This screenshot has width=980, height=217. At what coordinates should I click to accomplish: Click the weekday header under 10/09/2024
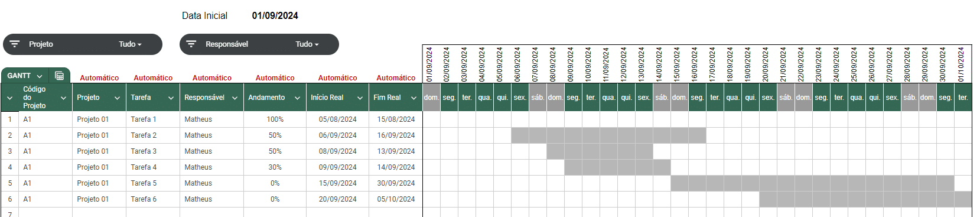tap(591, 98)
